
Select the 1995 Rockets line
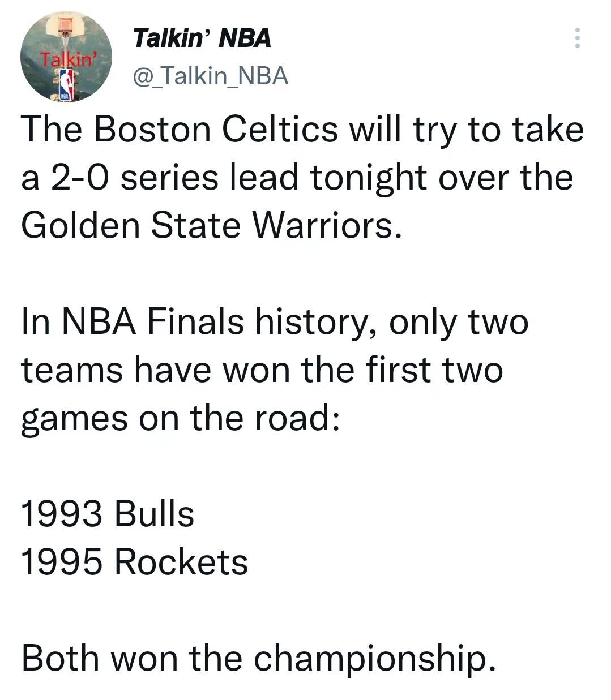pos(135,562)
